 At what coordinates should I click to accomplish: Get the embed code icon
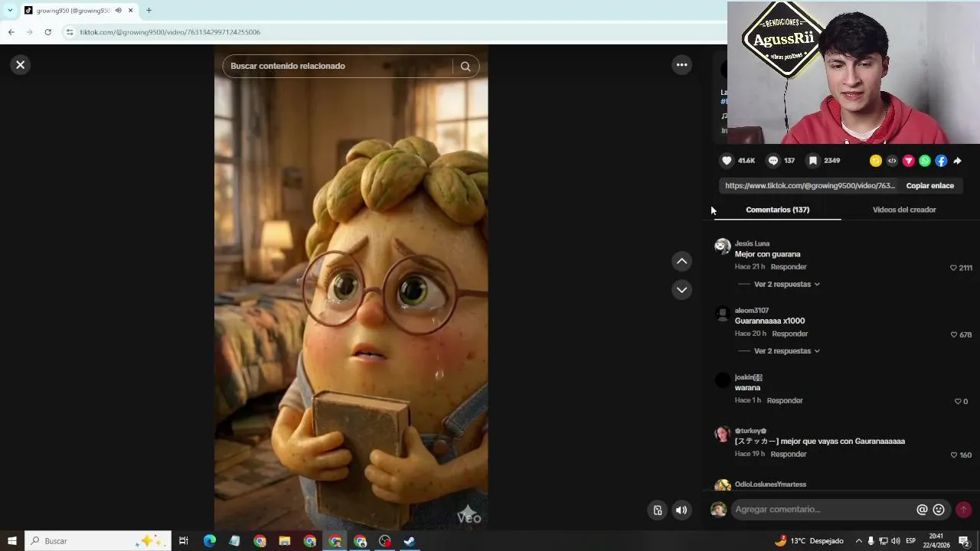(x=892, y=161)
